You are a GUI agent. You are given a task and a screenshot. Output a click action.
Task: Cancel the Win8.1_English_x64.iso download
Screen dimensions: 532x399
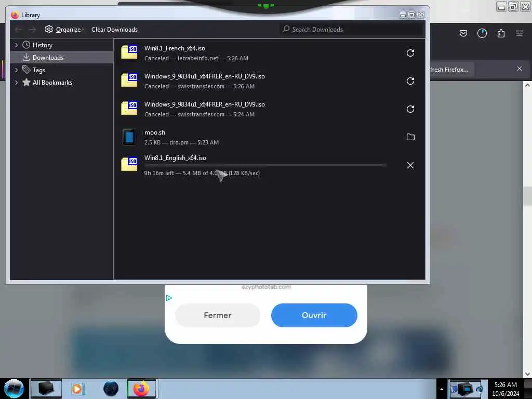point(410,165)
